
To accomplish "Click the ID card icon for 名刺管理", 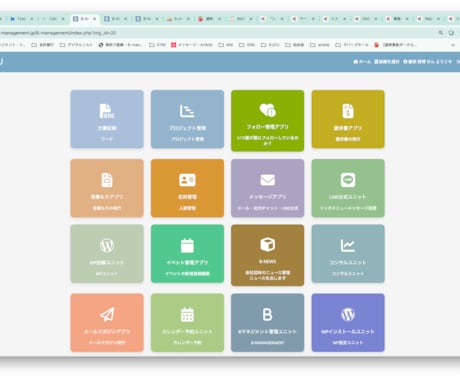I will [187, 180].
